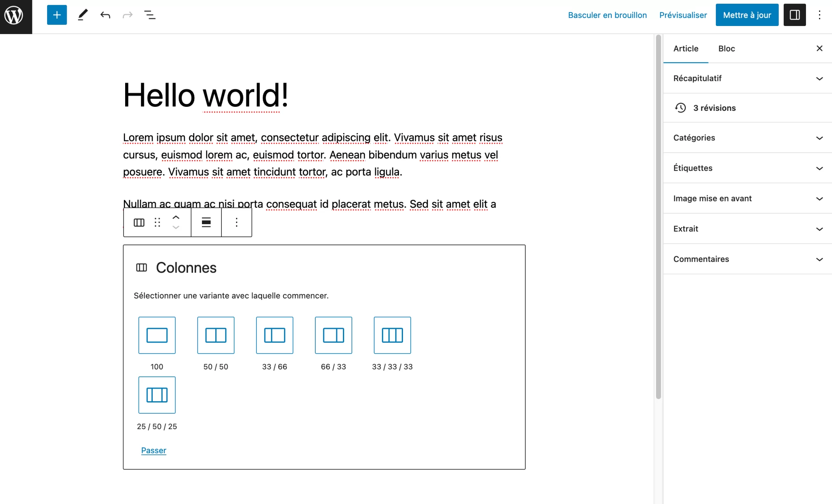Open block options three-dot menu
Viewport: 832px width, 504px height.
236,222
